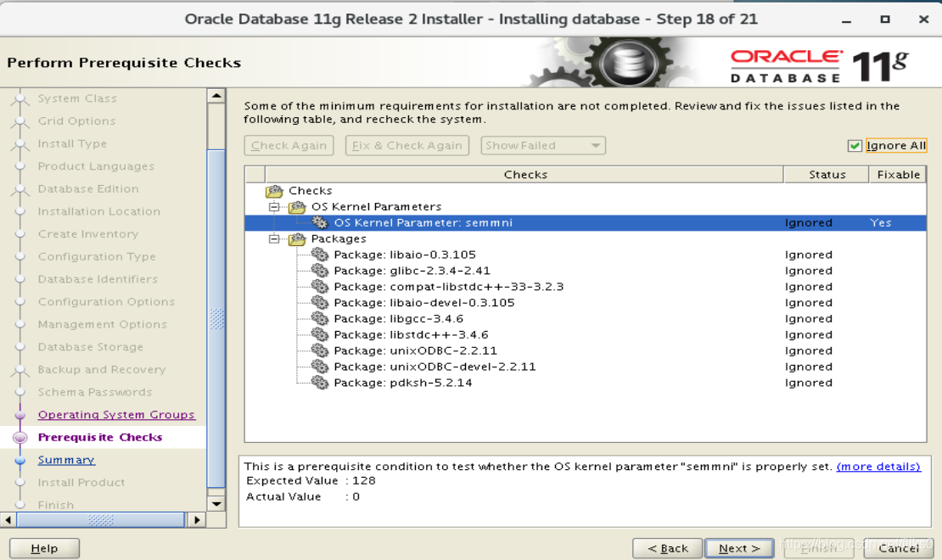
Task: Select row 'Package: unixODBC-2.2.11'
Action: (586, 351)
